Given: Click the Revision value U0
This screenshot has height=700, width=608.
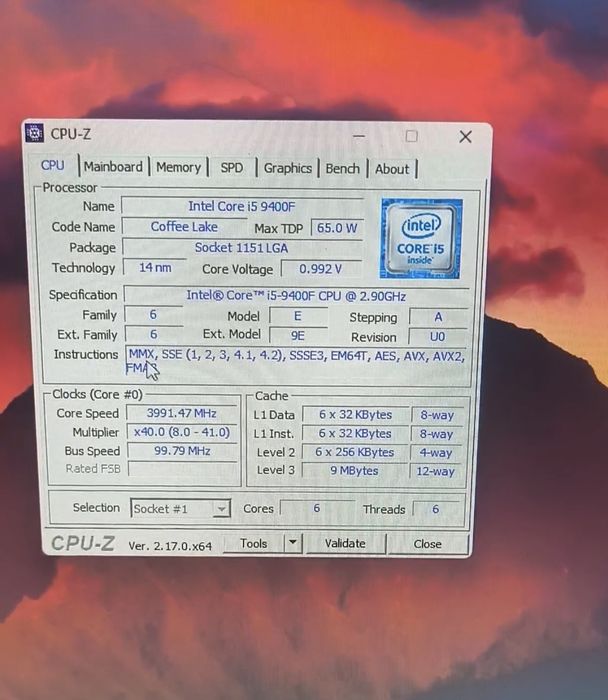Looking at the screenshot, I should click(437, 337).
